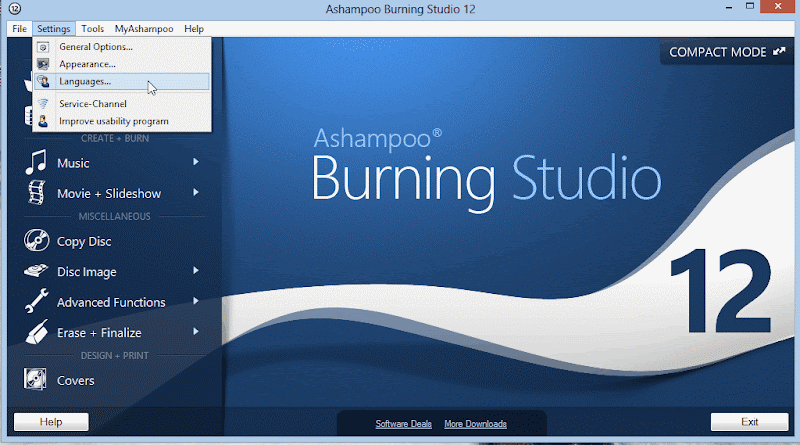800x445 pixels.
Task: Choose General Options... from Settings menu
Action: tap(122, 47)
